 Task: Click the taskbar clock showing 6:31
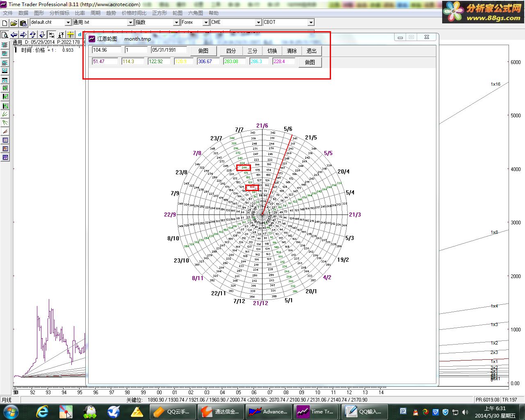pyautogui.click(x=495, y=412)
